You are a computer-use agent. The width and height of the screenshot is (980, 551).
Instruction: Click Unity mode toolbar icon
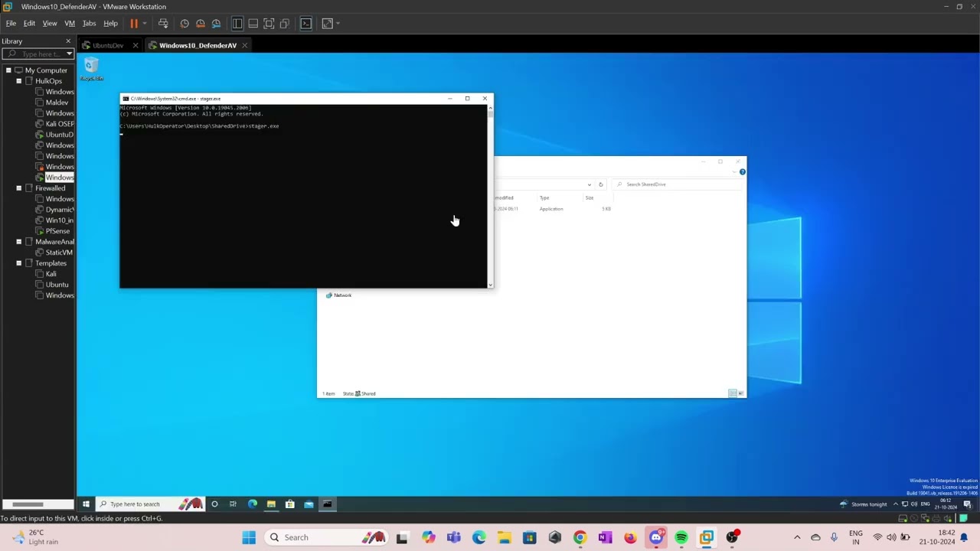point(285,24)
